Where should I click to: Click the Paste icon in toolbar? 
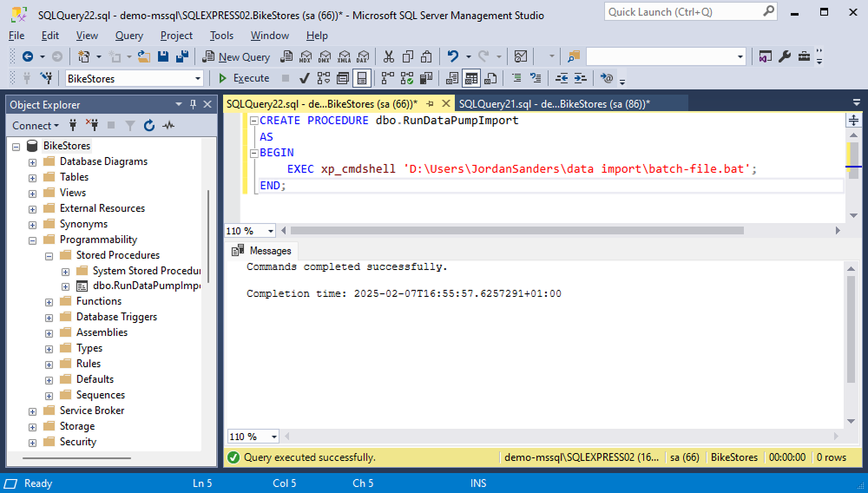click(x=426, y=56)
